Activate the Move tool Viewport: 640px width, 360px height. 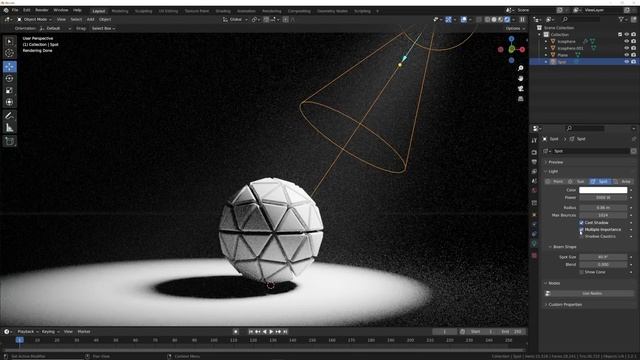(x=9, y=67)
